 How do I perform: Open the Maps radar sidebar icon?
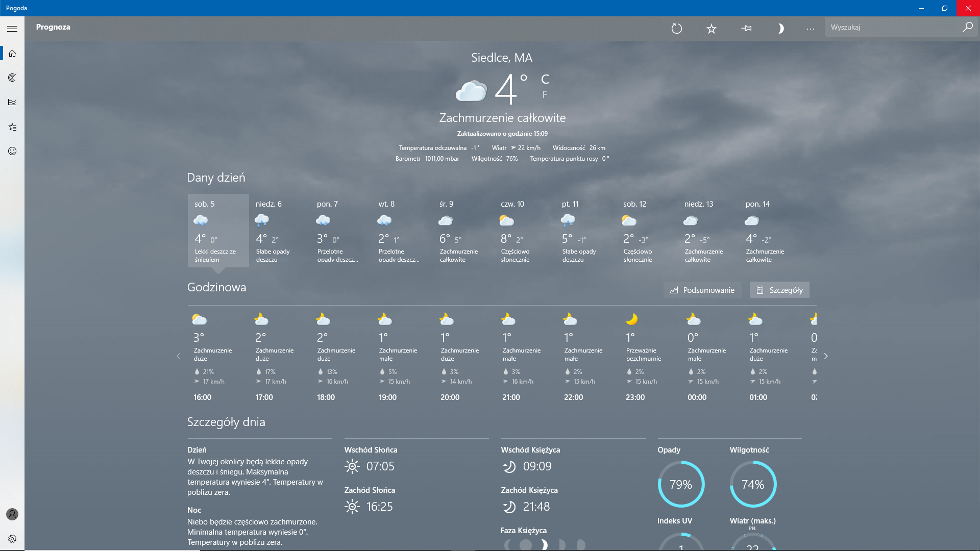click(12, 78)
